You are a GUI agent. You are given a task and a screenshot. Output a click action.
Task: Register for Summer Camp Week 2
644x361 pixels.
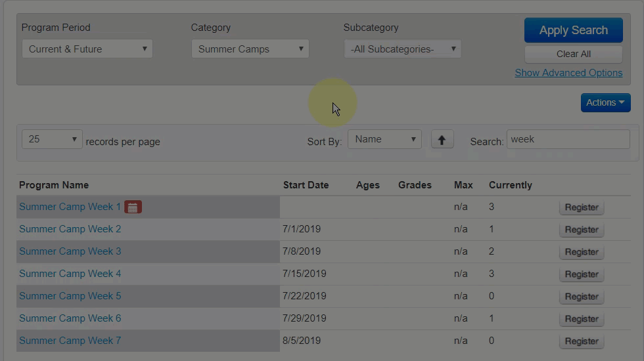pyautogui.click(x=581, y=230)
